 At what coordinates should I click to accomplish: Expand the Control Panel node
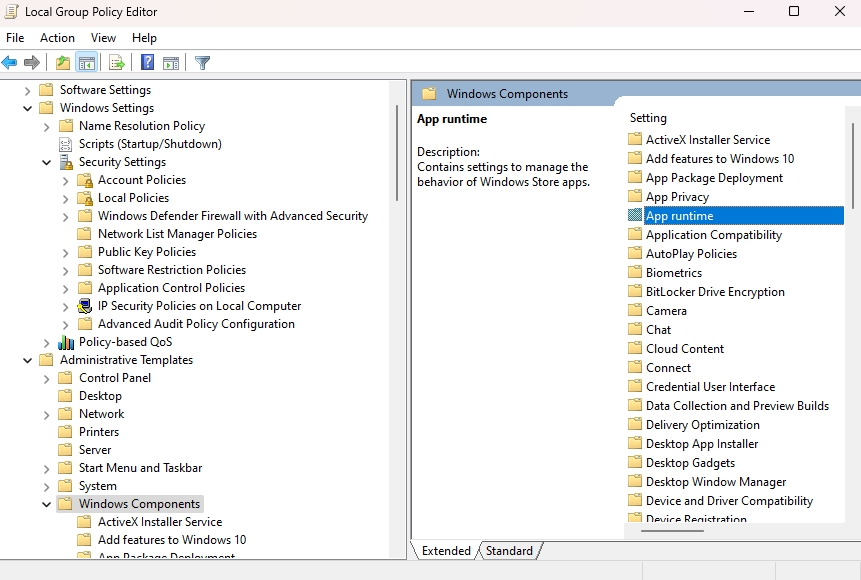coord(45,377)
